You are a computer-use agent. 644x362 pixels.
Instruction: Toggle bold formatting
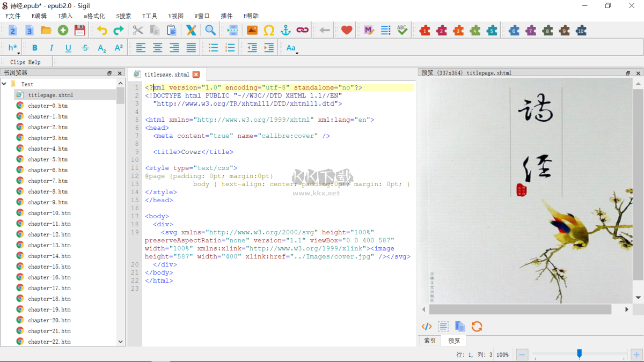[x=35, y=48]
